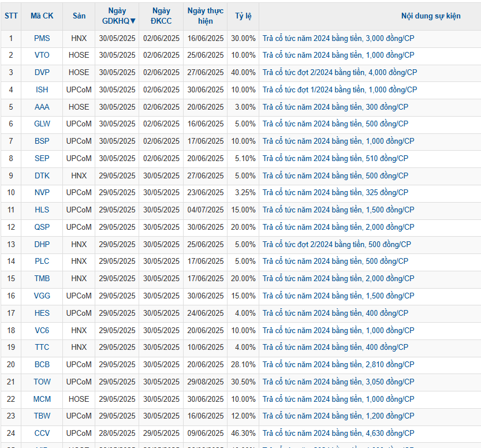Select the AAA stock code
Viewport: 481px width, 448px height.
coord(42,107)
